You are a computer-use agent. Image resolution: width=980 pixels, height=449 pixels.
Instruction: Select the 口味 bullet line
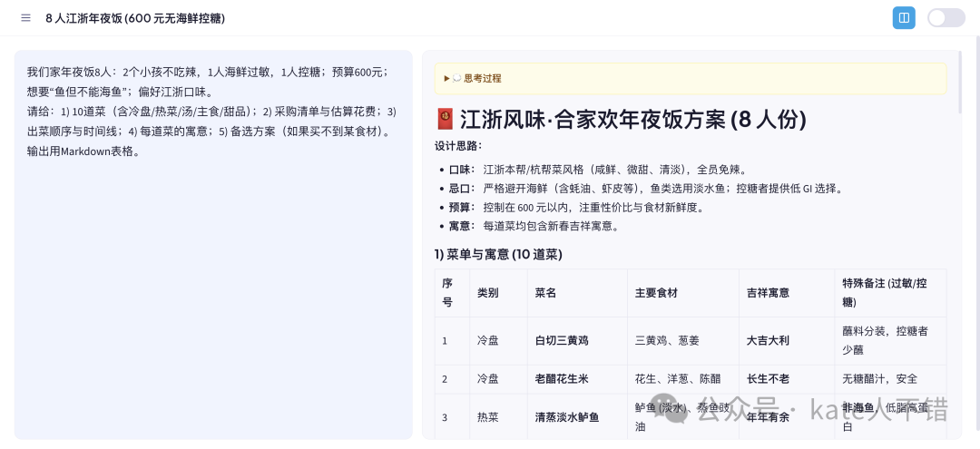597,170
